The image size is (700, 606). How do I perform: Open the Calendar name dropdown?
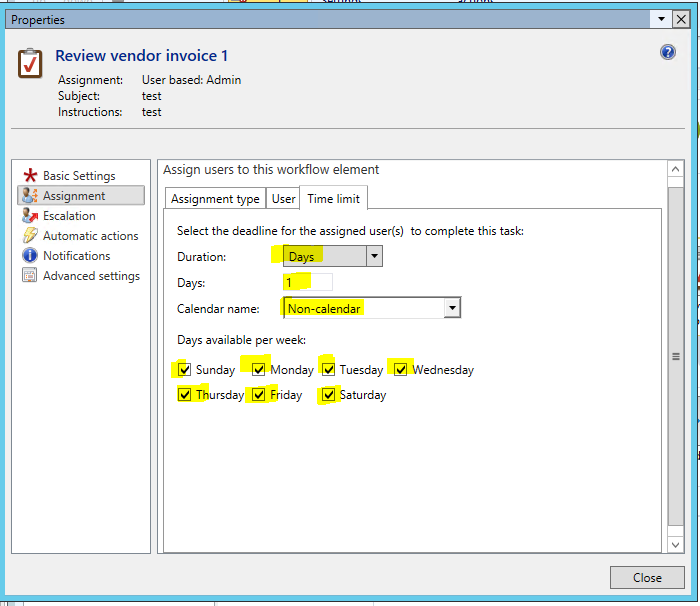tap(452, 308)
